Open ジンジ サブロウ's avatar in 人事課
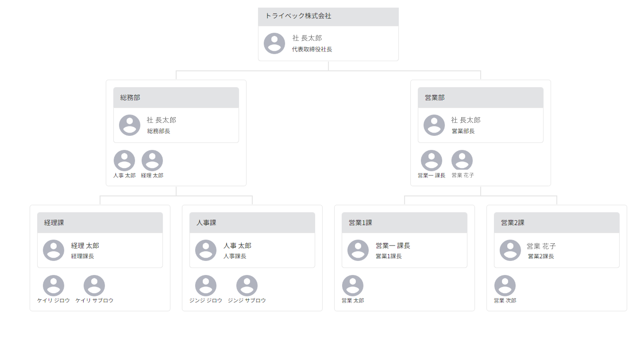644x340 pixels. (x=247, y=286)
